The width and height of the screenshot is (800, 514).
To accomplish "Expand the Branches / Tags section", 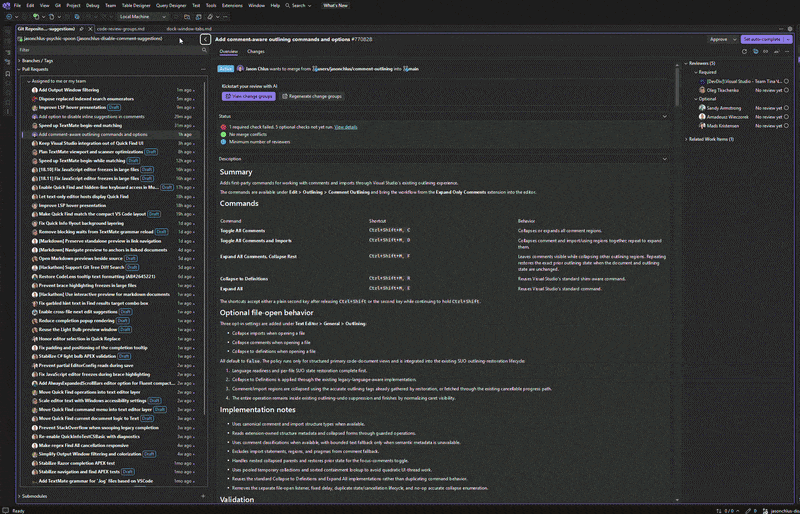I will tap(19, 61).
